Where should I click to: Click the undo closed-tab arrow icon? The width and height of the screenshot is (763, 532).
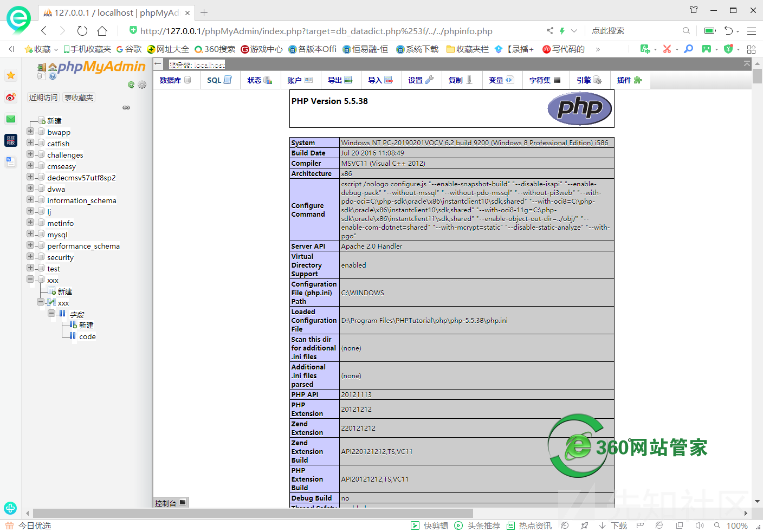coord(729,31)
